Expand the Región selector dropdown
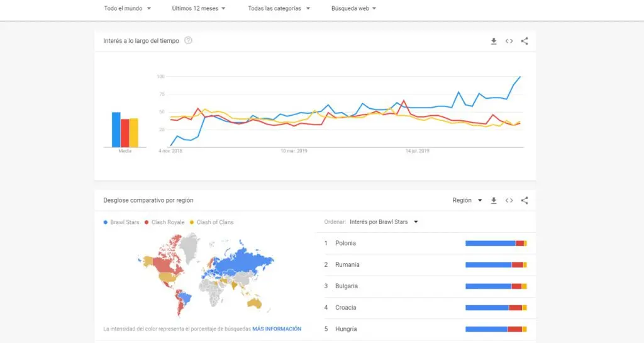 [467, 201]
